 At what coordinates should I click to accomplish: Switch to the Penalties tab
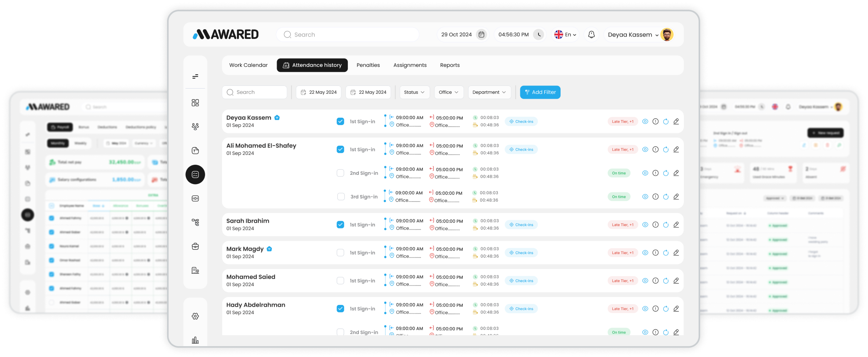(x=368, y=65)
